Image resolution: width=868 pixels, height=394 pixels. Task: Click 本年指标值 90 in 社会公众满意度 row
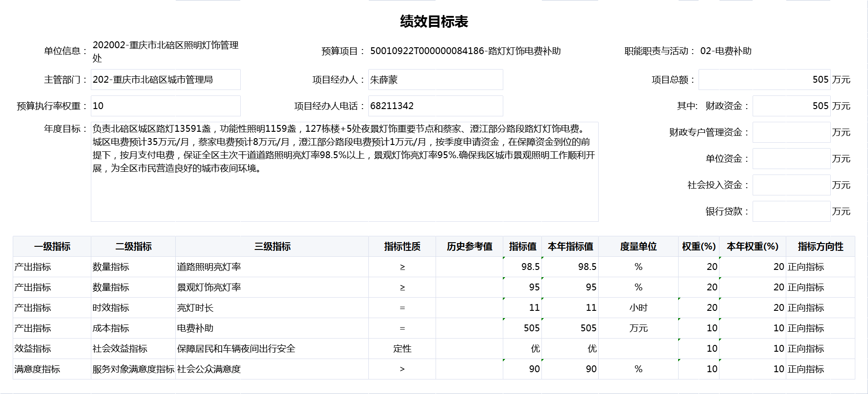570,369
